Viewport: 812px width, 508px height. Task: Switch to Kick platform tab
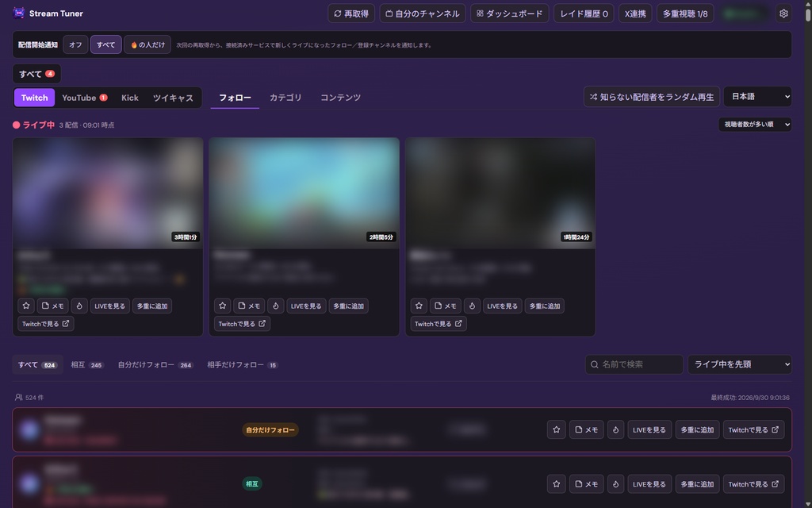[130, 98]
